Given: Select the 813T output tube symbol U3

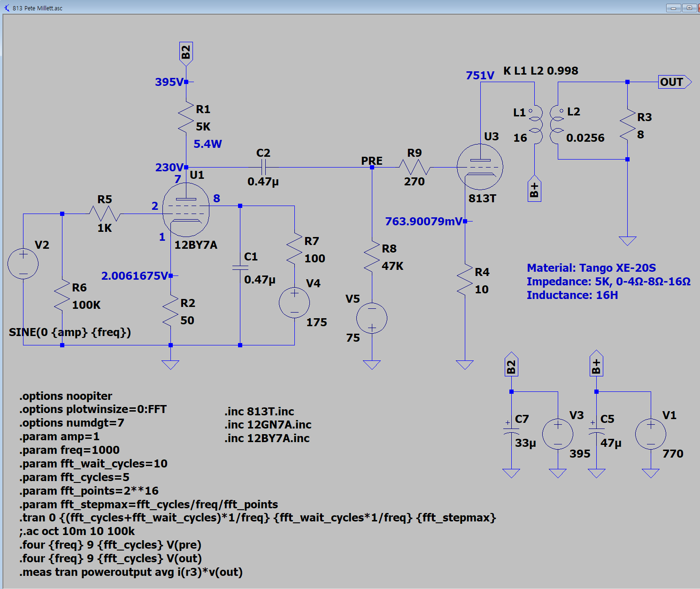Looking at the screenshot, I should point(480,167).
